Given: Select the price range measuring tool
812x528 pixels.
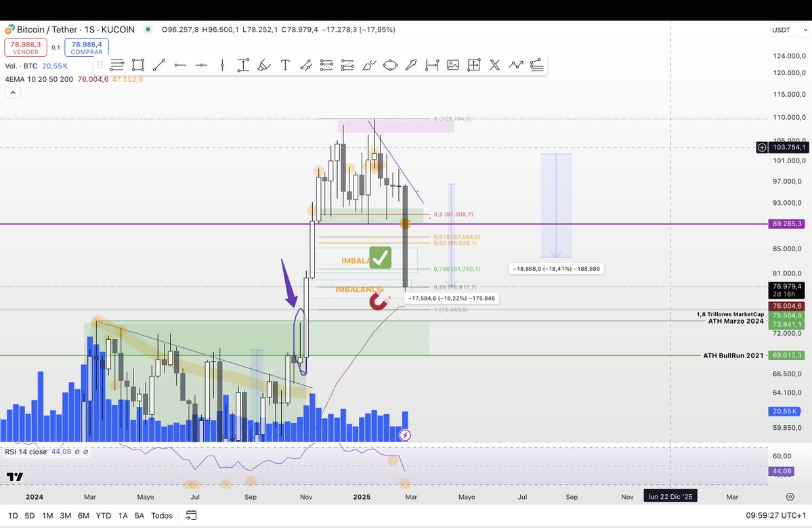Looking at the screenshot, I should pos(243,65).
